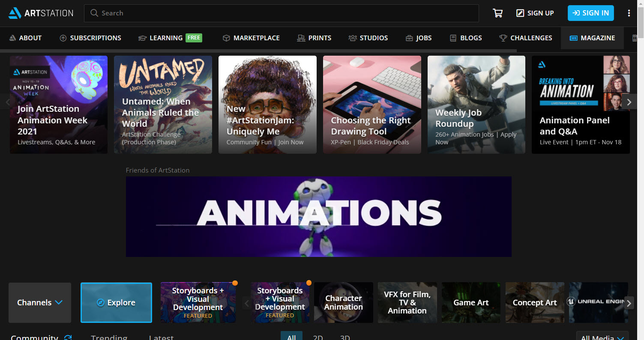The height and width of the screenshot is (340, 644).
Task: Open Untamed: When Animals Ruled the World card
Action: tap(163, 104)
